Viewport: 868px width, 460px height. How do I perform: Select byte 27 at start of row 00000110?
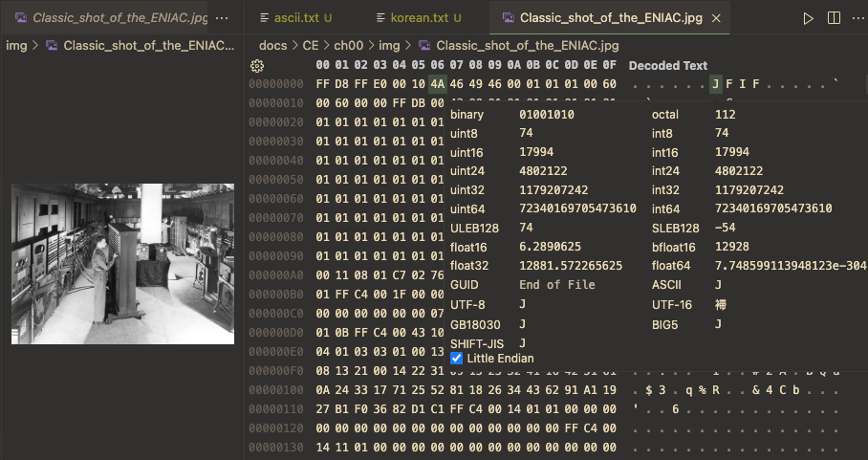point(323,409)
